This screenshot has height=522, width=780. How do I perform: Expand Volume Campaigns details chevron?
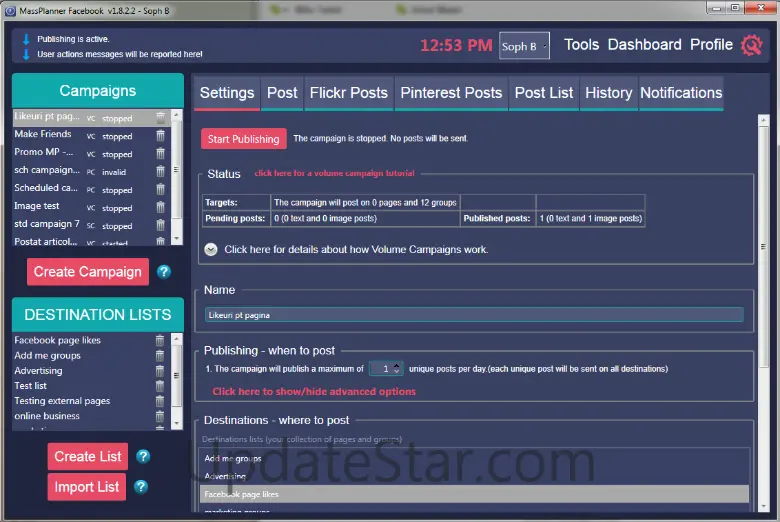pyautogui.click(x=211, y=249)
